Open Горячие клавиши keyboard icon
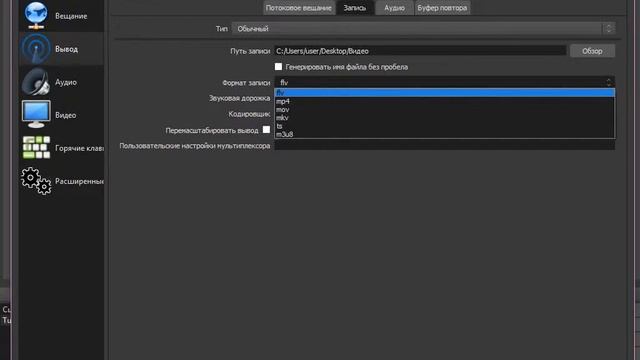640x360 pixels. tap(36, 148)
